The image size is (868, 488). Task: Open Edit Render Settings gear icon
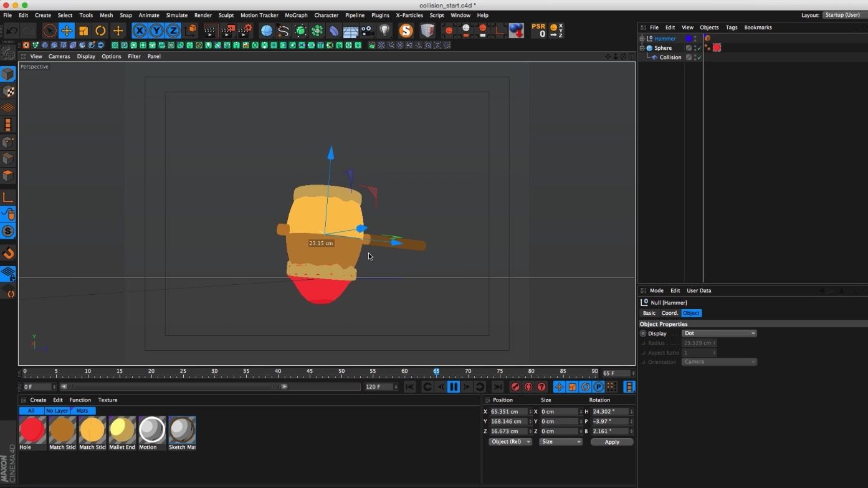246,31
